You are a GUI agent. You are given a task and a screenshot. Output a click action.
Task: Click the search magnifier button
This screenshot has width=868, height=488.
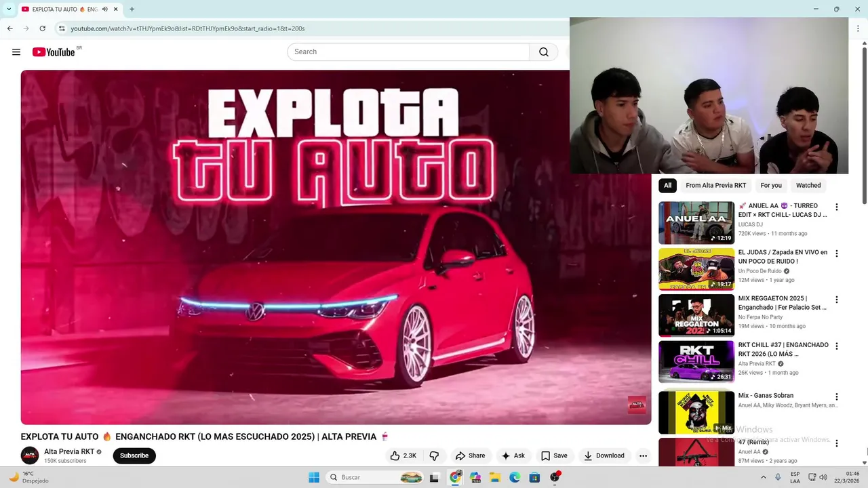(544, 52)
